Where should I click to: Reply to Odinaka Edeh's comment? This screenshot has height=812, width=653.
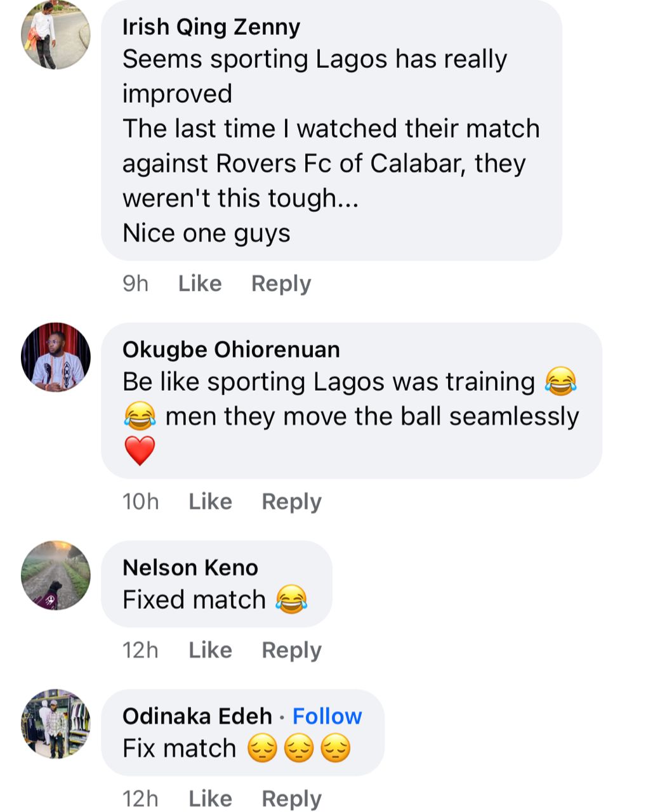[291, 798]
